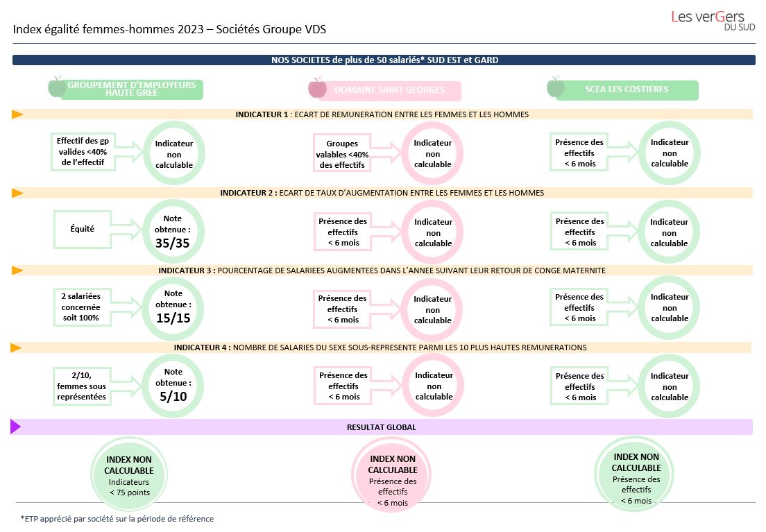Click the Les Vergers du Sud logo
766x532 pixels.
point(713,21)
